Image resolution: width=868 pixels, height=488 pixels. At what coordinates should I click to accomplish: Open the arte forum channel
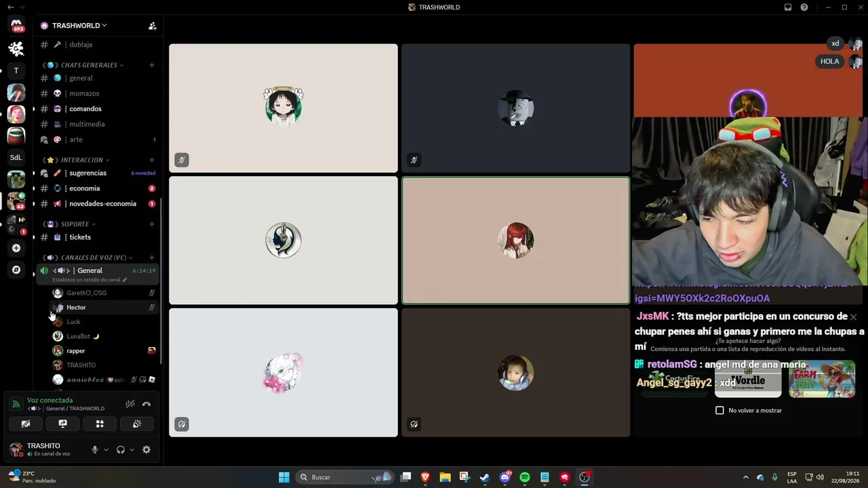click(98, 140)
